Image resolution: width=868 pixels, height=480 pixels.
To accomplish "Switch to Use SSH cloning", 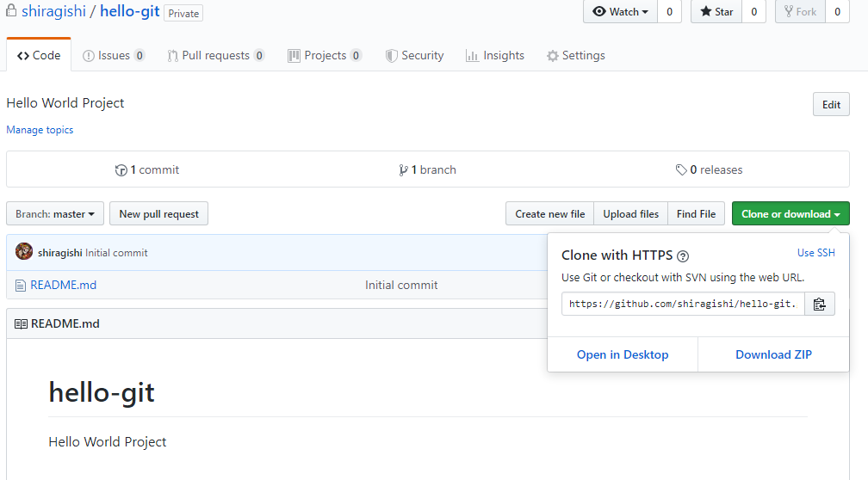I will click(816, 253).
